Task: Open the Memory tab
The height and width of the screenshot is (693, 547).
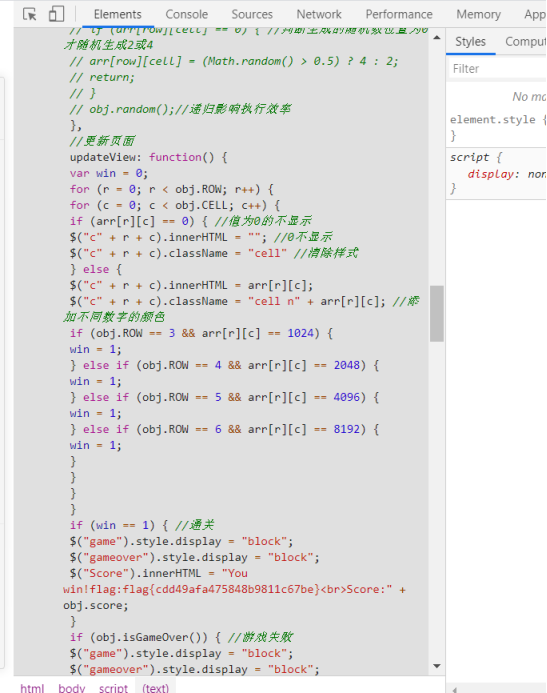Action: pyautogui.click(x=479, y=14)
